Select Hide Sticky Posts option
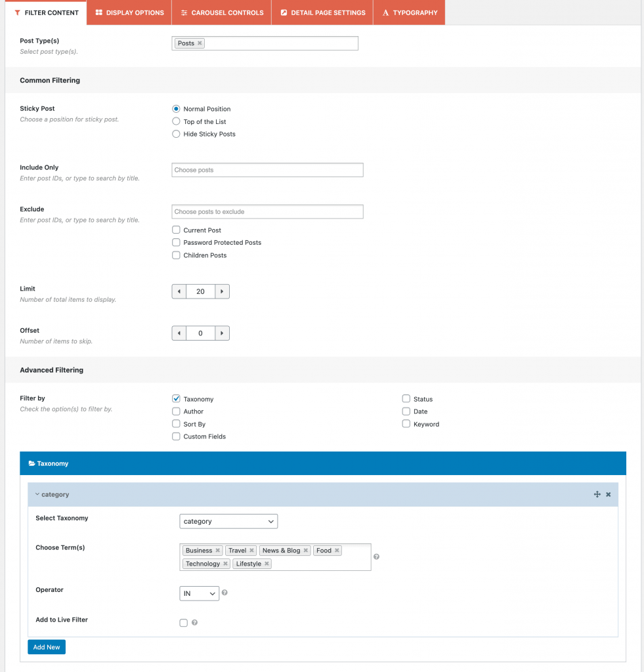The height and width of the screenshot is (672, 644). tap(176, 134)
